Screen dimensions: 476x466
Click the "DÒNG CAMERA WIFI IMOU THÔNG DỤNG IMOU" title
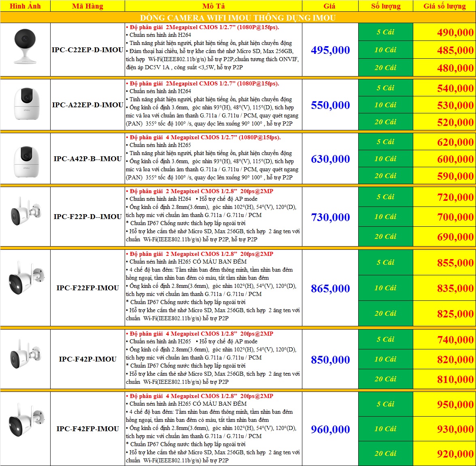pos(238,18)
